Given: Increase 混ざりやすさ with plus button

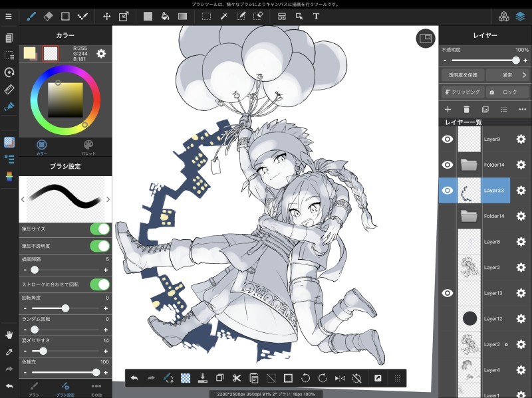Looking at the screenshot, I should 106,351.
